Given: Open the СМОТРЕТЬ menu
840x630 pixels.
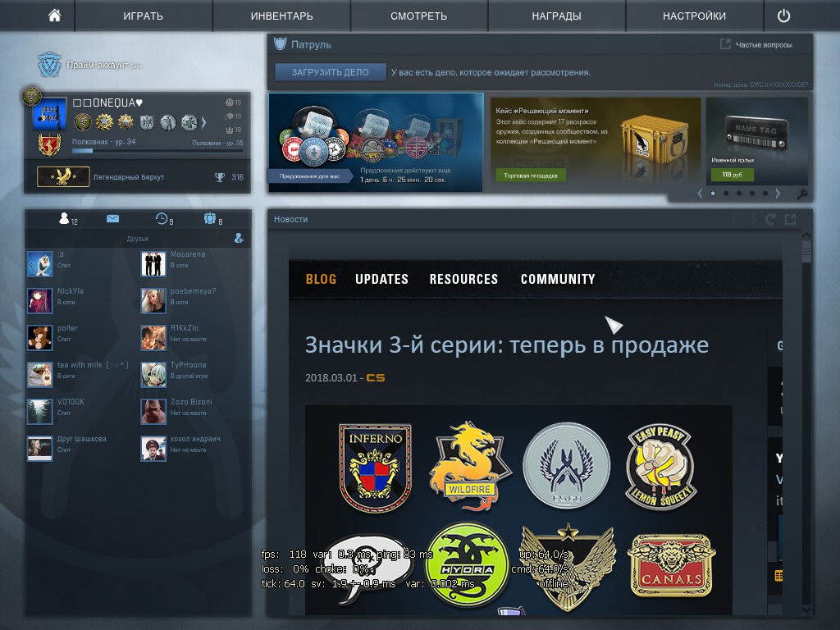Looking at the screenshot, I should (419, 16).
